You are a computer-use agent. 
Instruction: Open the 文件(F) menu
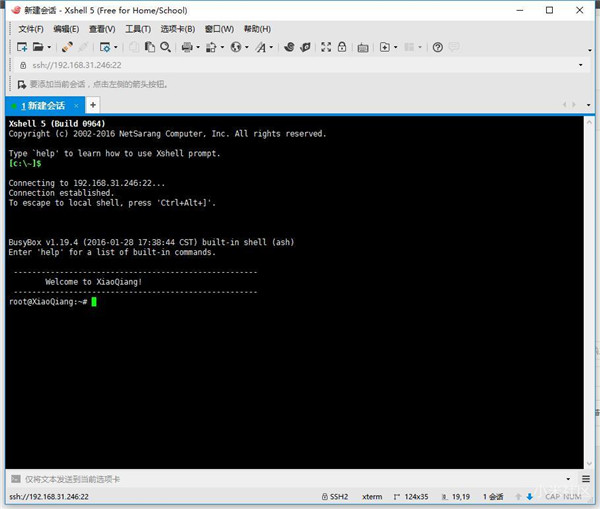30,29
